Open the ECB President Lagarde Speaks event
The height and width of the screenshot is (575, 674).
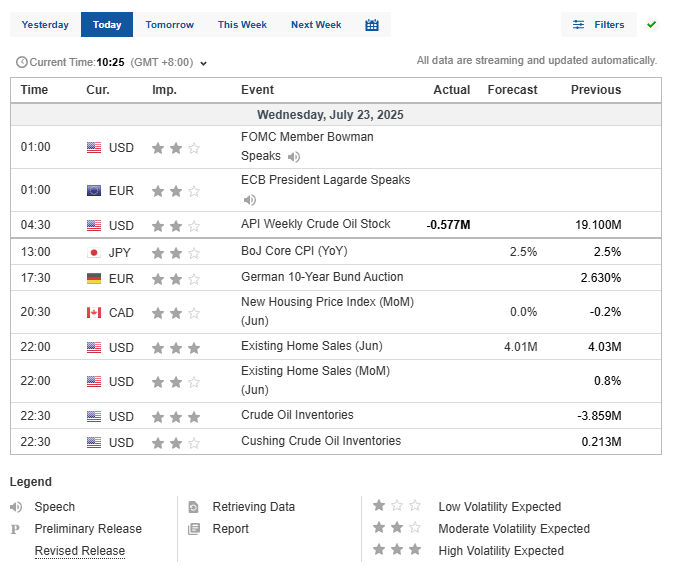(326, 180)
